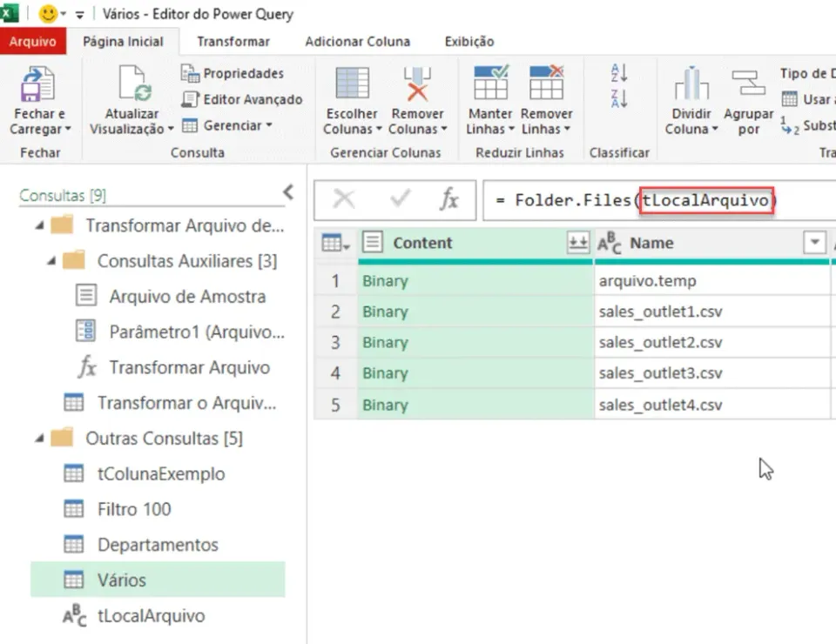Click Binary in the sales_outlet3.csv row
The width and height of the screenshot is (836, 644).
pyautogui.click(x=385, y=373)
